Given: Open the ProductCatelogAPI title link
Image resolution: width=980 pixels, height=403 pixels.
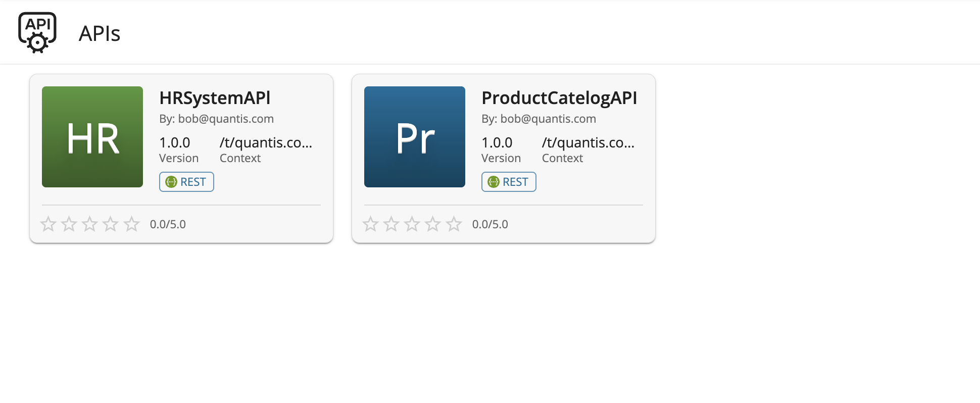Looking at the screenshot, I should pos(559,97).
